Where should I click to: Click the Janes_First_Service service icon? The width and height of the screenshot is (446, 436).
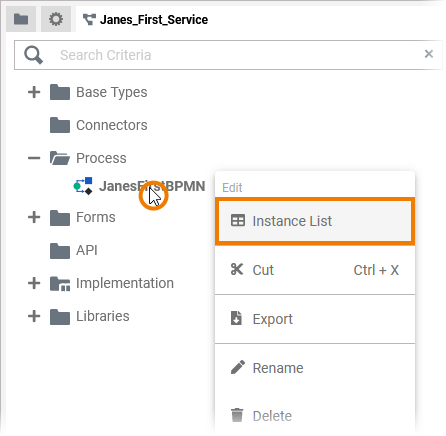click(89, 20)
